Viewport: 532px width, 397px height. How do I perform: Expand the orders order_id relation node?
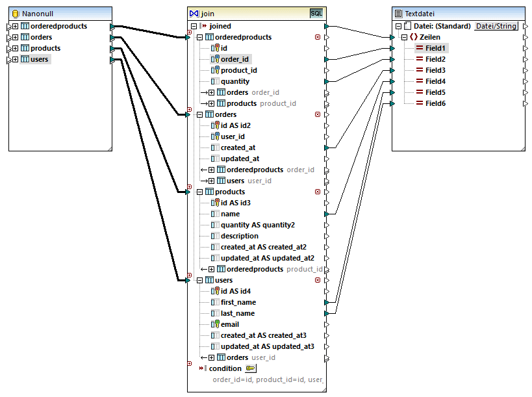point(211,93)
